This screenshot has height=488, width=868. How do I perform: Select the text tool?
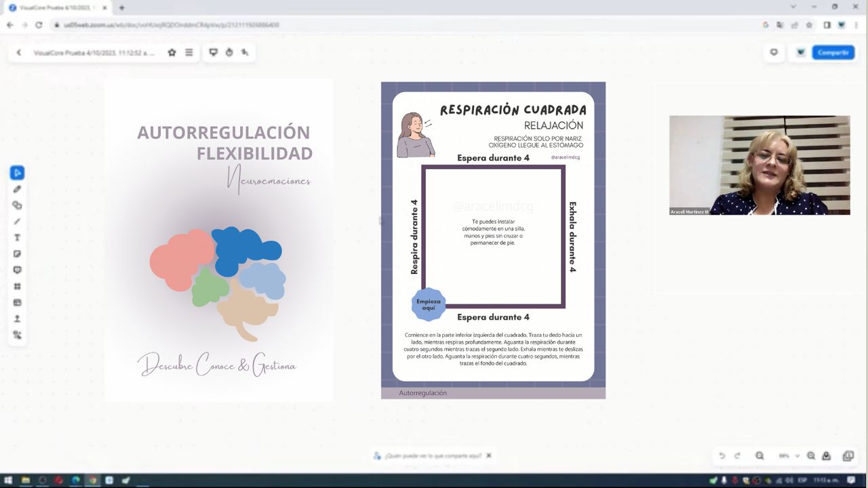point(17,238)
